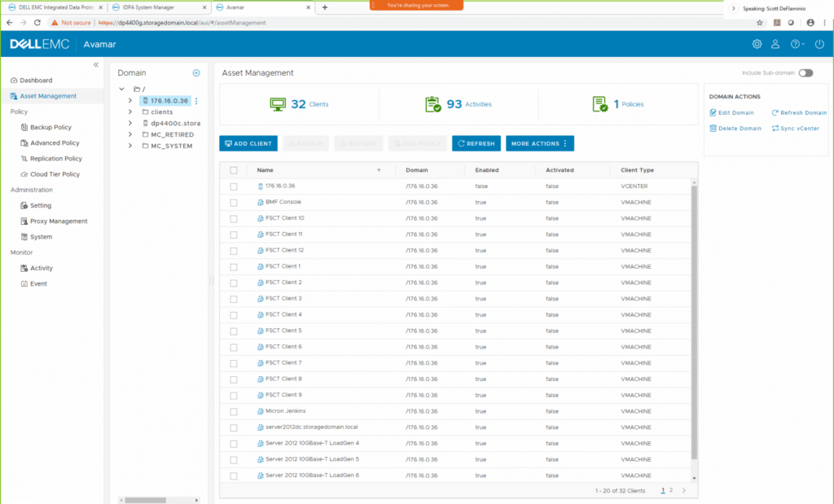Expand the clients folder node
This screenshot has width=834, height=504.
click(130, 112)
